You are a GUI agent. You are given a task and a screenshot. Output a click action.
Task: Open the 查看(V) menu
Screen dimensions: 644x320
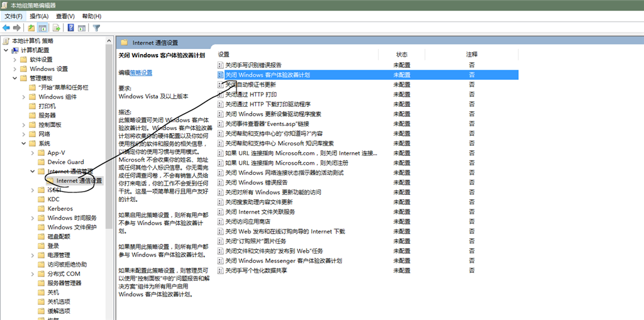(65, 16)
